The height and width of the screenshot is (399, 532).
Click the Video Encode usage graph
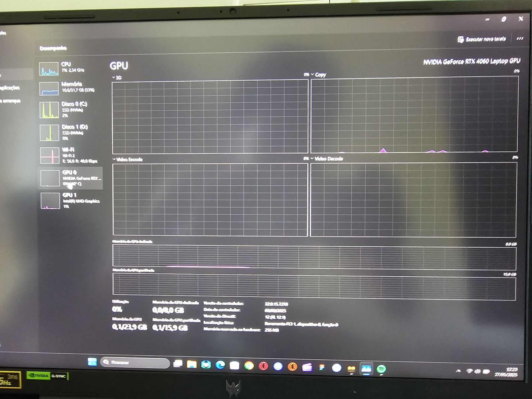210,200
